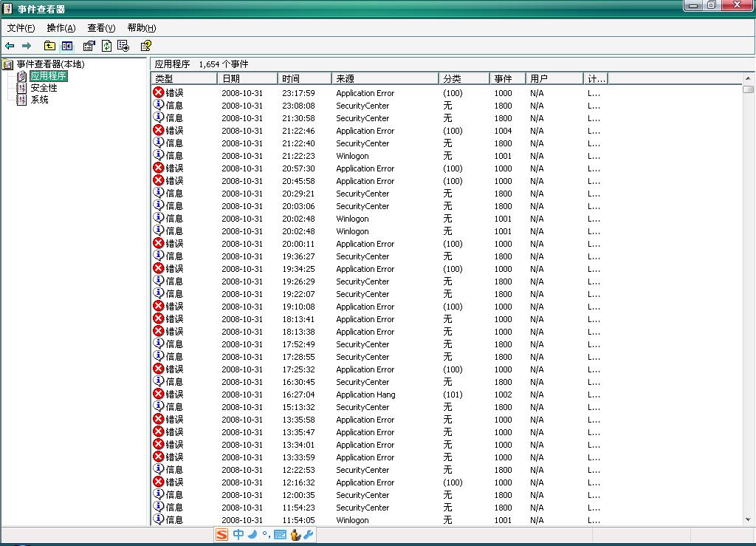Select the Application Hang event at 16:27:04
756x546 pixels.
pyautogui.click(x=365, y=395)
